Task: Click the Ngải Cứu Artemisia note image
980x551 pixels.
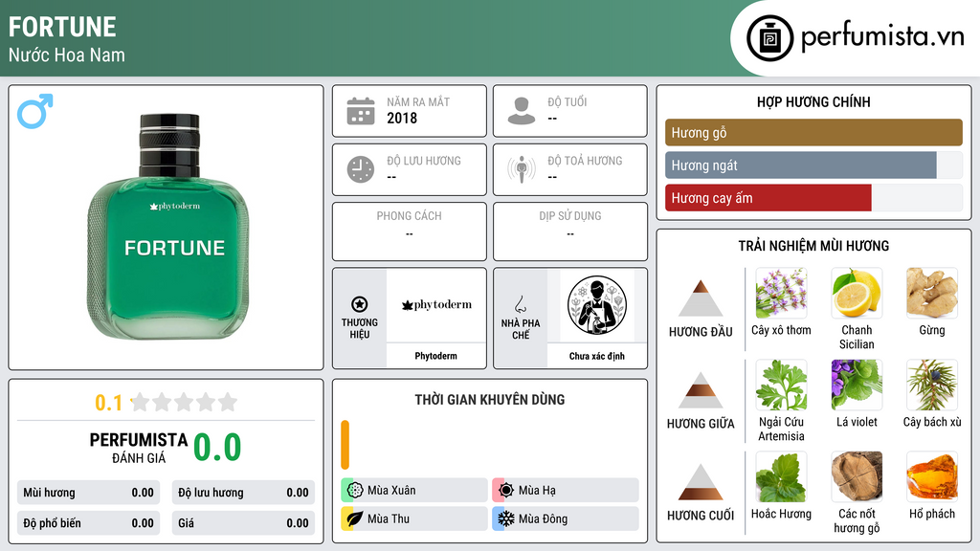Action: point(781,385)
